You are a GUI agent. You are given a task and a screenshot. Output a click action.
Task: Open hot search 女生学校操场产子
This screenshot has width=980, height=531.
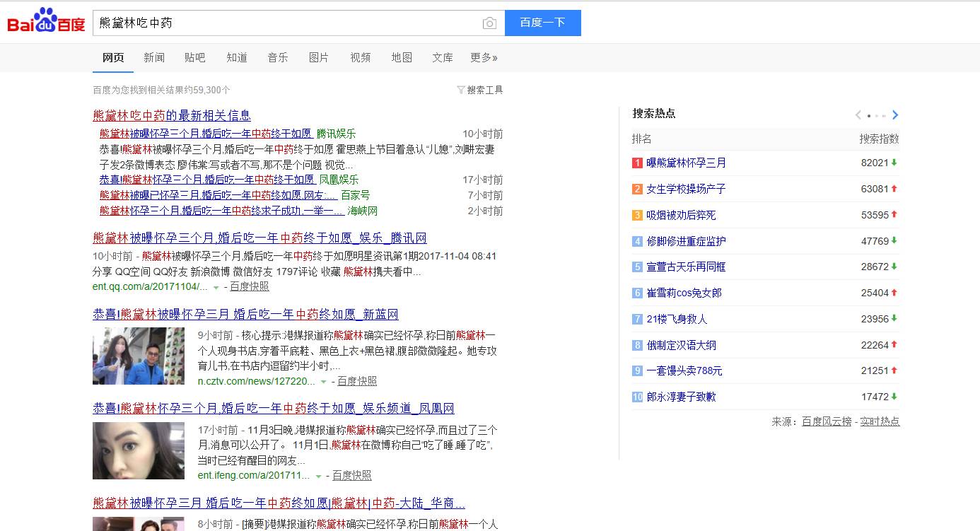coord(686,189)
